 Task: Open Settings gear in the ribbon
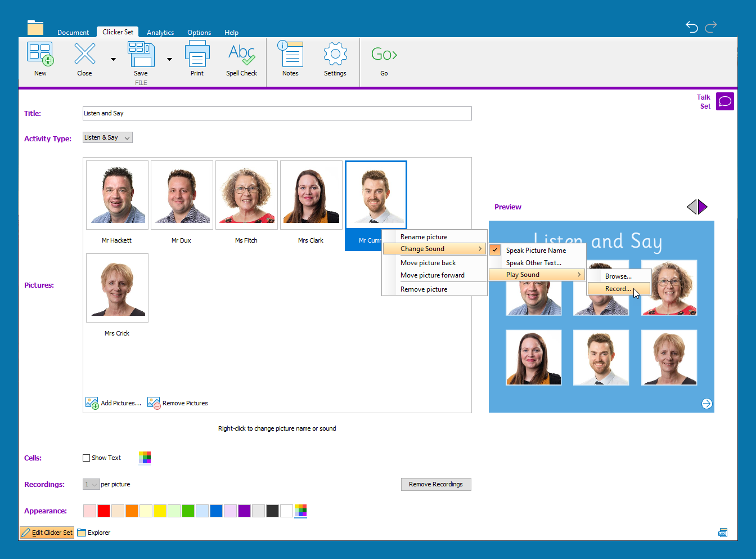[335, 55]
